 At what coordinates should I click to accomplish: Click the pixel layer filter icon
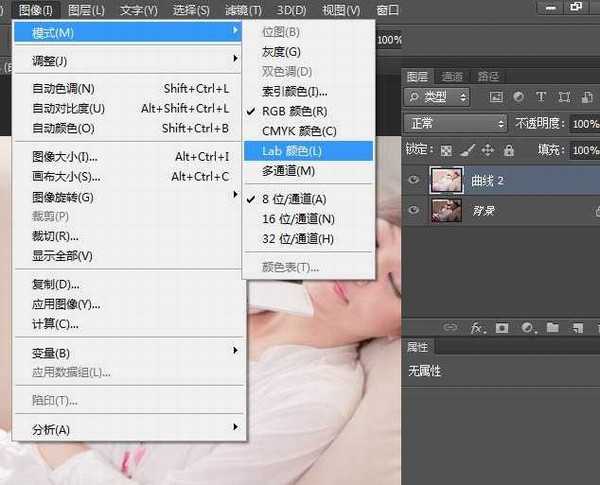[495, 97]
